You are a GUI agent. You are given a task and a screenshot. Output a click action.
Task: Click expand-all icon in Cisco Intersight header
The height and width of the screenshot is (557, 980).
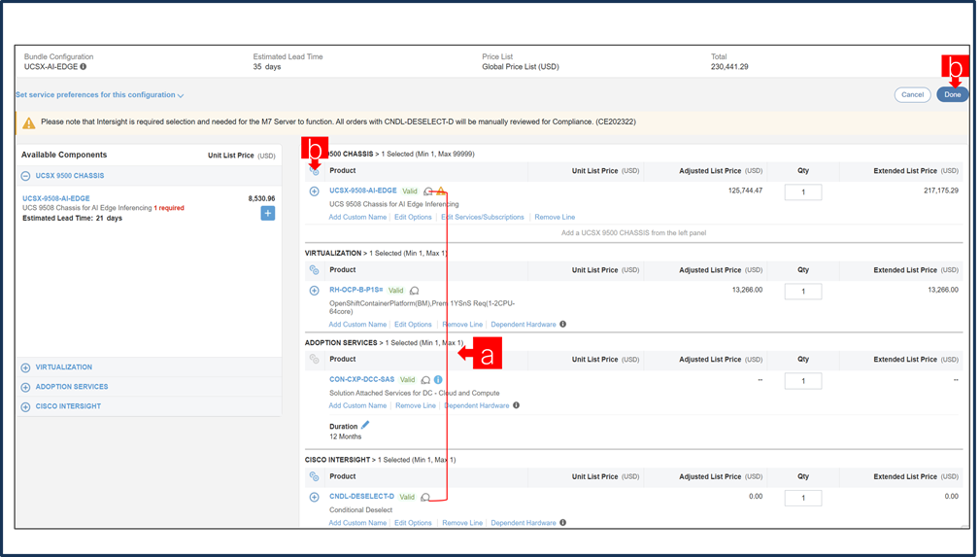click(315, 476)
